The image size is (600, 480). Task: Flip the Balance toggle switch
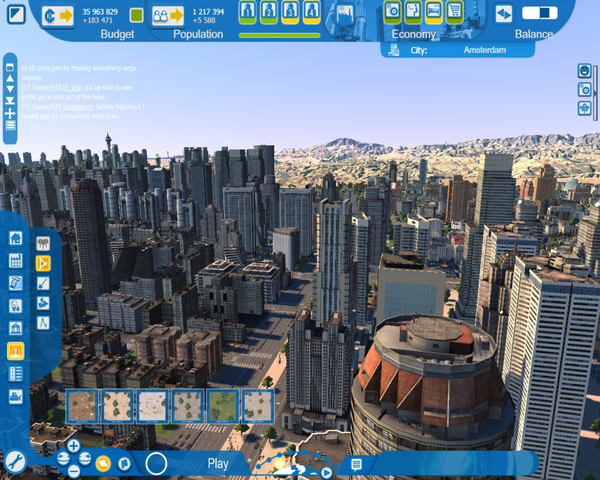[x=540, y=13]
